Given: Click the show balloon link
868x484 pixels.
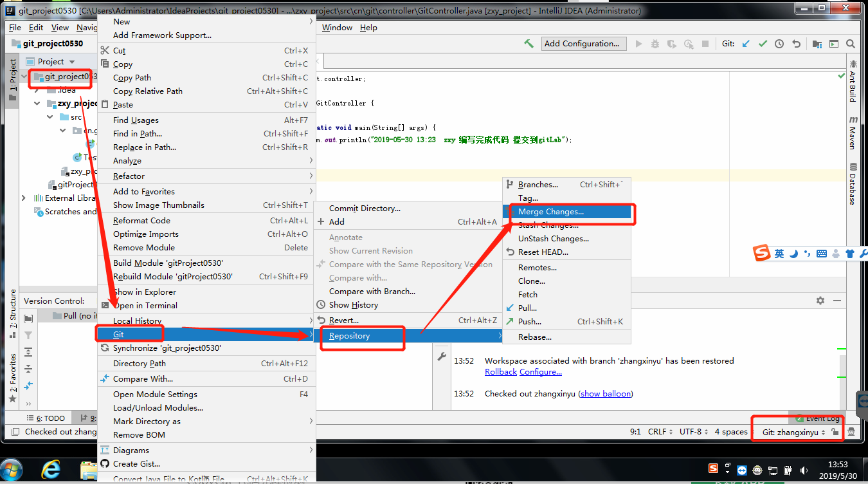Looking at the screenshot, I should 606,393.
